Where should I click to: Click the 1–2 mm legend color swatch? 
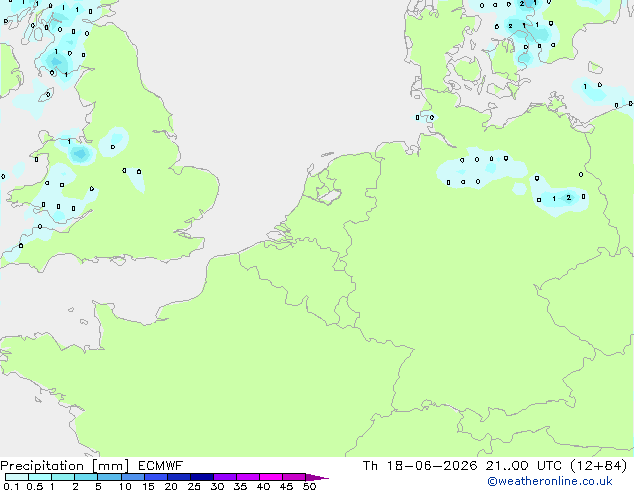click(63, 477)
